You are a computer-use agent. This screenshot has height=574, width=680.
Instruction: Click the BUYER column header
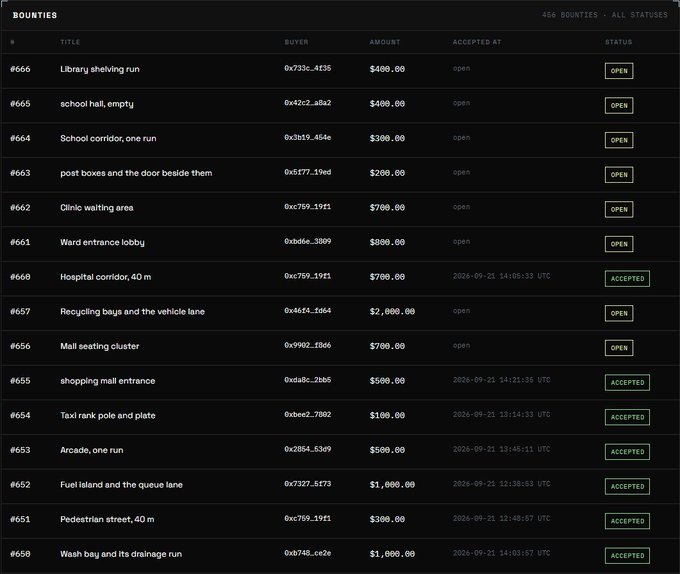pyautogui.click(x=296, y=42)
